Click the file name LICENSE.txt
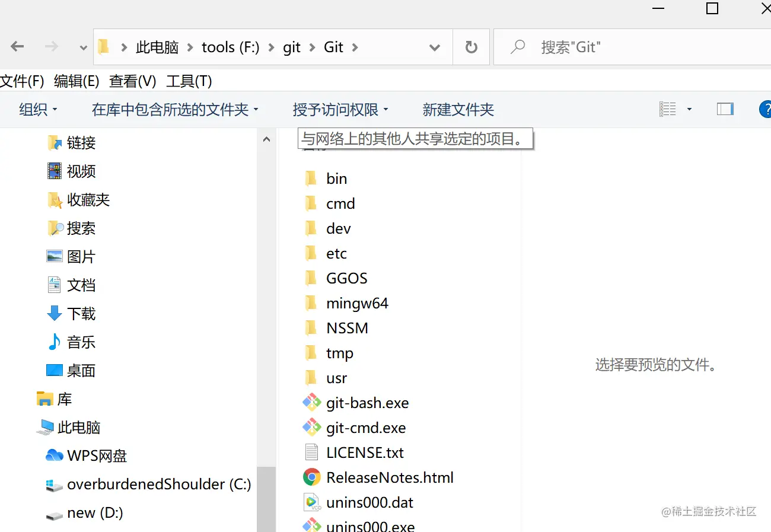Viewport: 771px width, 532px height. click(x=365, y=453)
